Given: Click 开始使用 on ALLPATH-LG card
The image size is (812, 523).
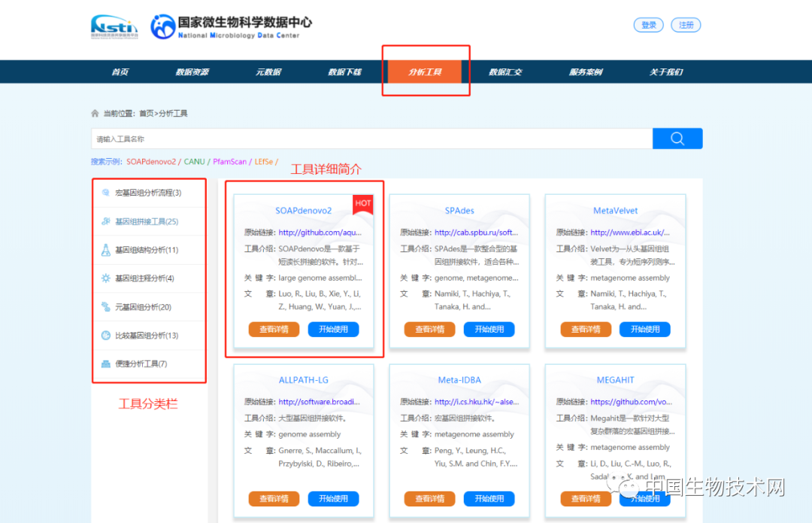Looking at the screenshot, I should (334, 499).
